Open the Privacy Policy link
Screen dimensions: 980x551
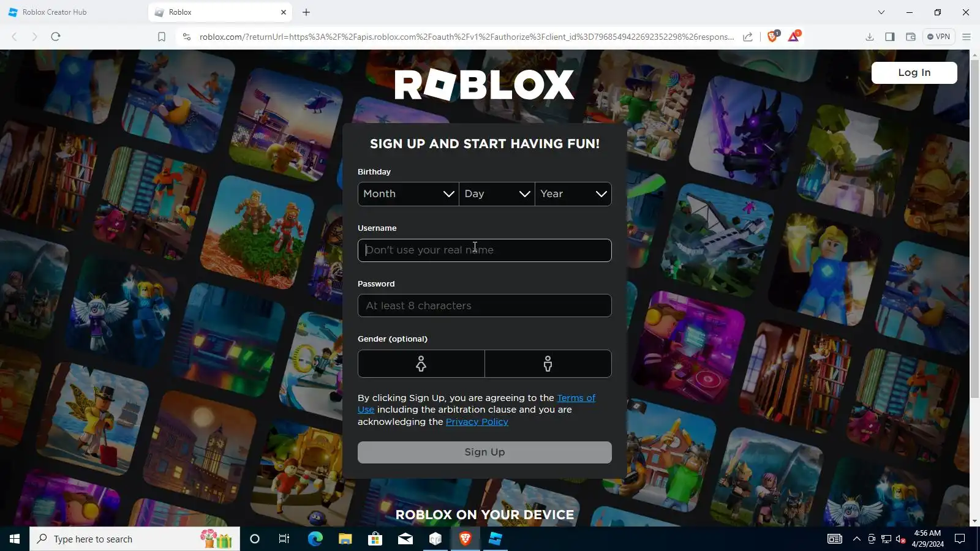[x=477, y=422]
